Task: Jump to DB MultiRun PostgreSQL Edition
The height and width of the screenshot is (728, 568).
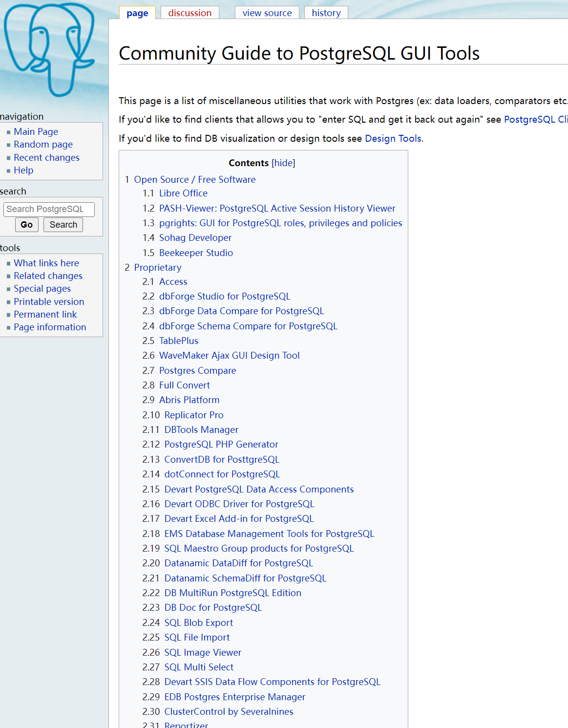Action: [x=233, y=593]
